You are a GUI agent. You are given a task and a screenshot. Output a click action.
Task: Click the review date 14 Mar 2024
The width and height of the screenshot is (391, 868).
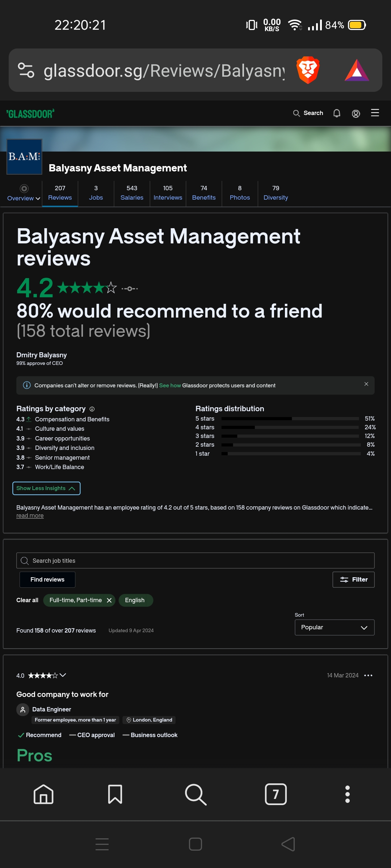coord(342,675)
